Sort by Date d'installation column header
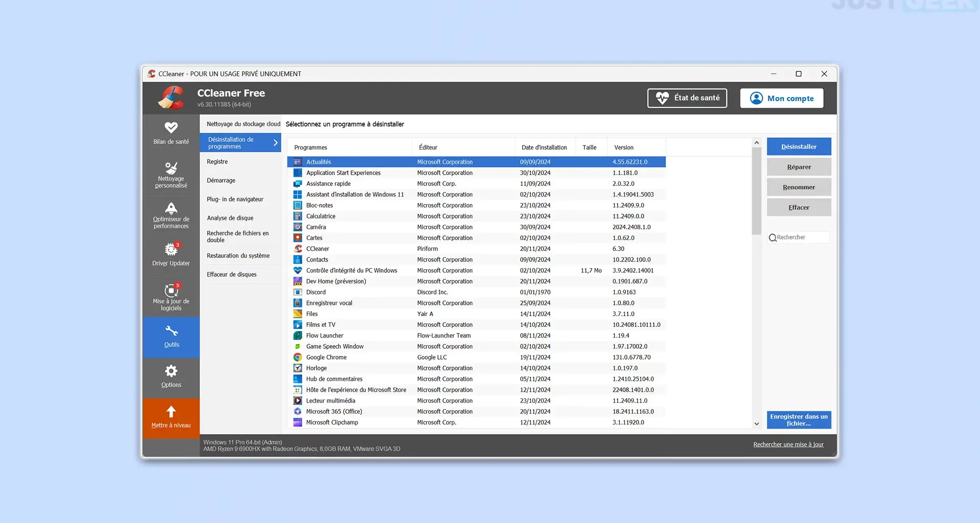 [x=545, y=148]
